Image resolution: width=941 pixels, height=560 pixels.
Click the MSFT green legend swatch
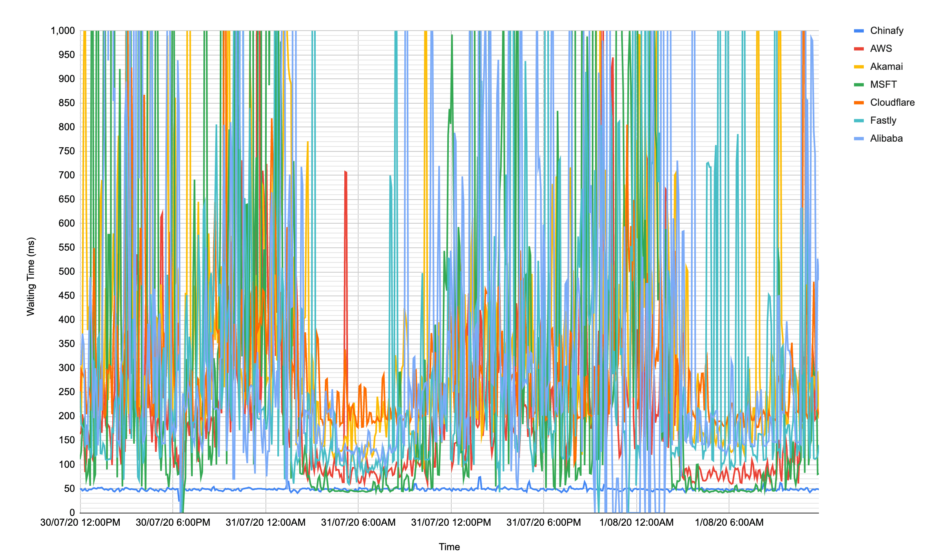tap(858, 85)
